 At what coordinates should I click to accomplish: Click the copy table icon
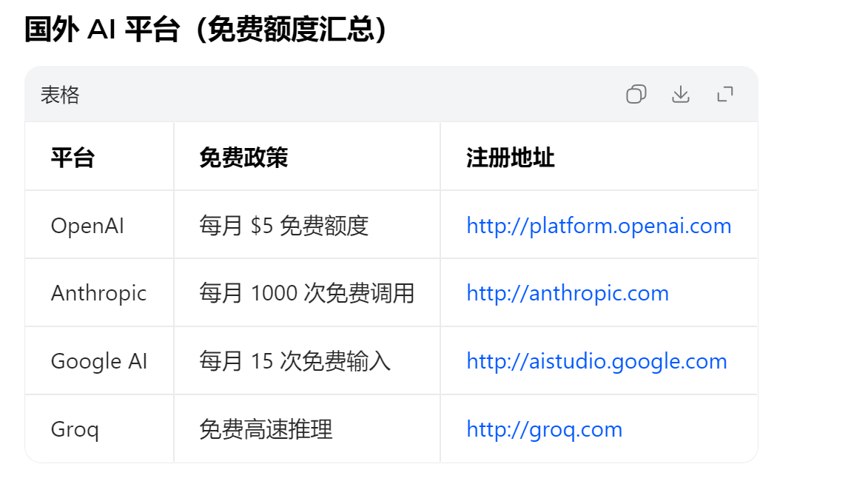(635, 95)
